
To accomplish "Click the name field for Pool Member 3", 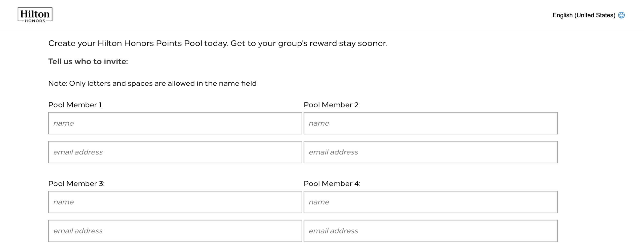I will pos(175,202).
